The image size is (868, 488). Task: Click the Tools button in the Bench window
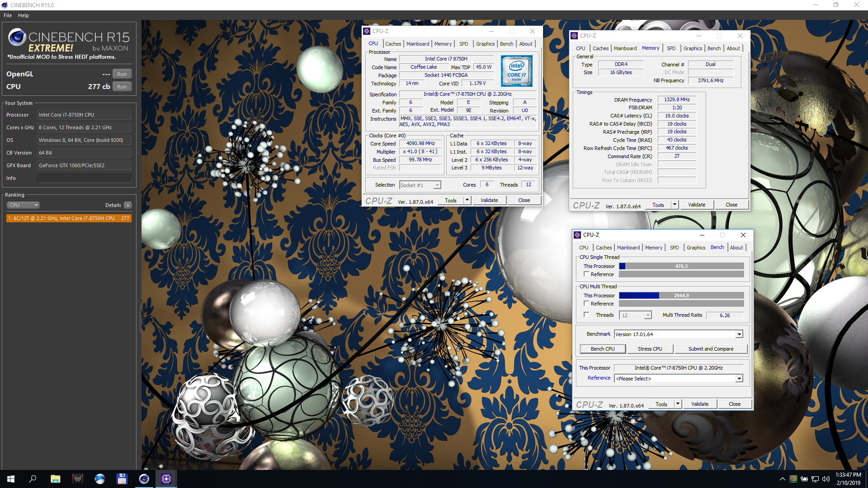tap(661, 404)
